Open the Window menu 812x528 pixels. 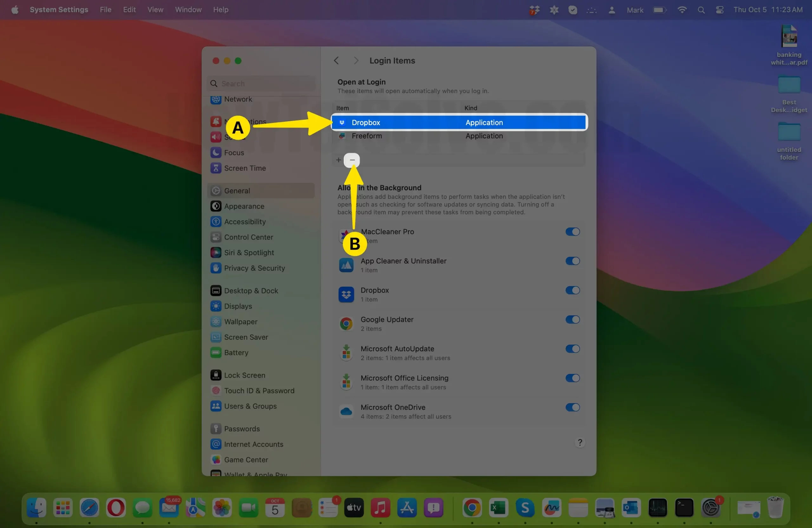pos(188,10)
